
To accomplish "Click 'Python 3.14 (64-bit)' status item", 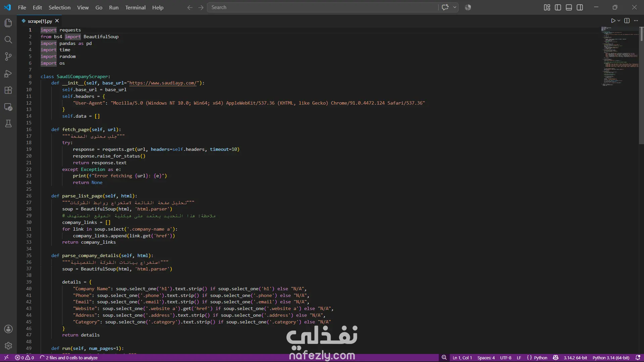I will [x=611, y=358].
